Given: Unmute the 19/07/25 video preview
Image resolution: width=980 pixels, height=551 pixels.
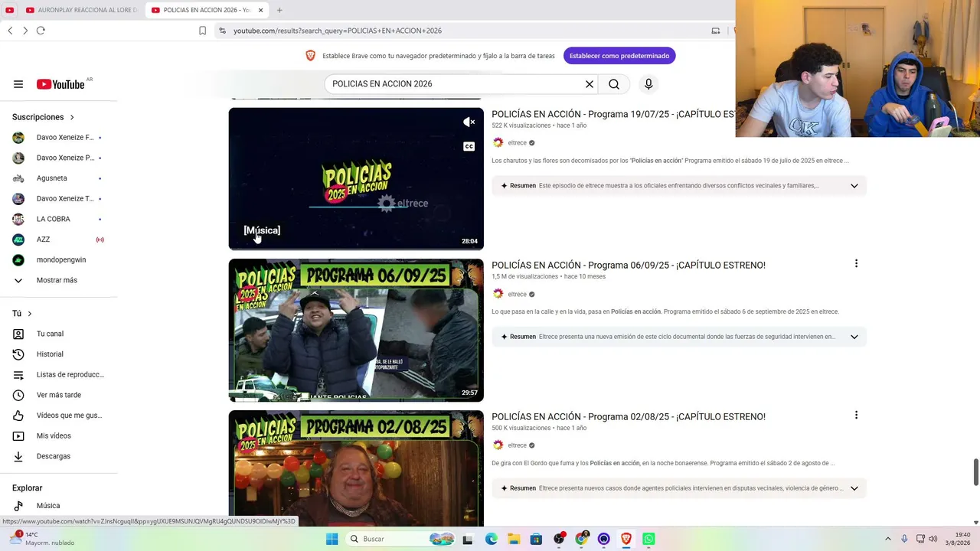Looking at the screenshot, I should (469, 122).
